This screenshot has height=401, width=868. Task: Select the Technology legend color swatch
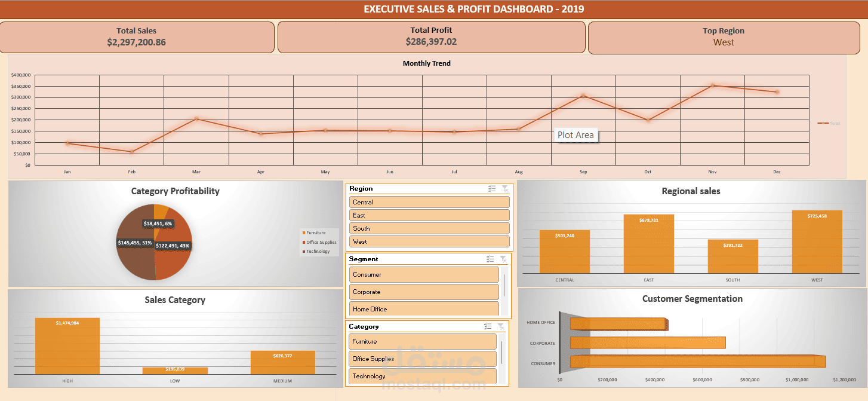pyautogui.click(x=304, y=251)
